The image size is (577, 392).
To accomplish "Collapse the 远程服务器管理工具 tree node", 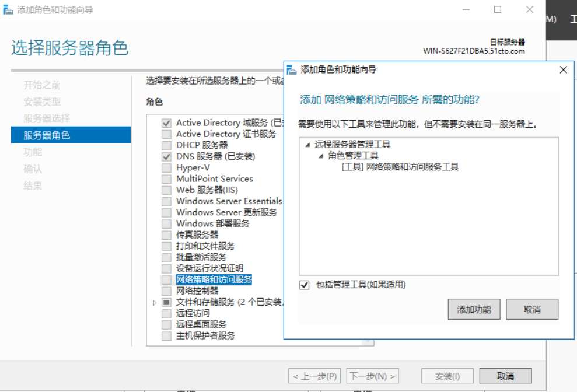I will pos(307,145).
